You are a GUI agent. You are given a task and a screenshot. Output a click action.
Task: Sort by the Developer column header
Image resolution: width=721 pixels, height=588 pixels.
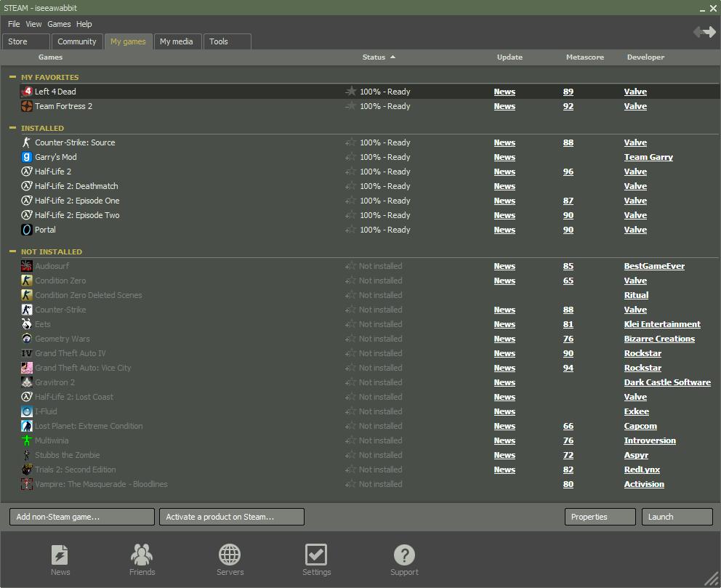tap(645, 57)
